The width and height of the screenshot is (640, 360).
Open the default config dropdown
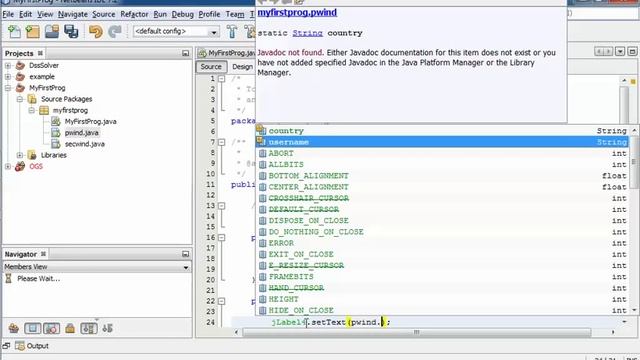point(176,31)
